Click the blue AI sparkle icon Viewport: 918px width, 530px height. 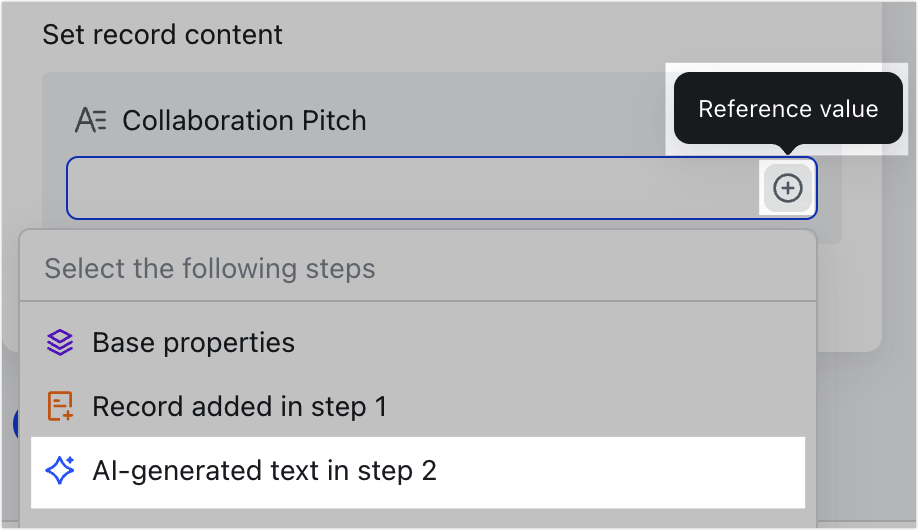60,470
